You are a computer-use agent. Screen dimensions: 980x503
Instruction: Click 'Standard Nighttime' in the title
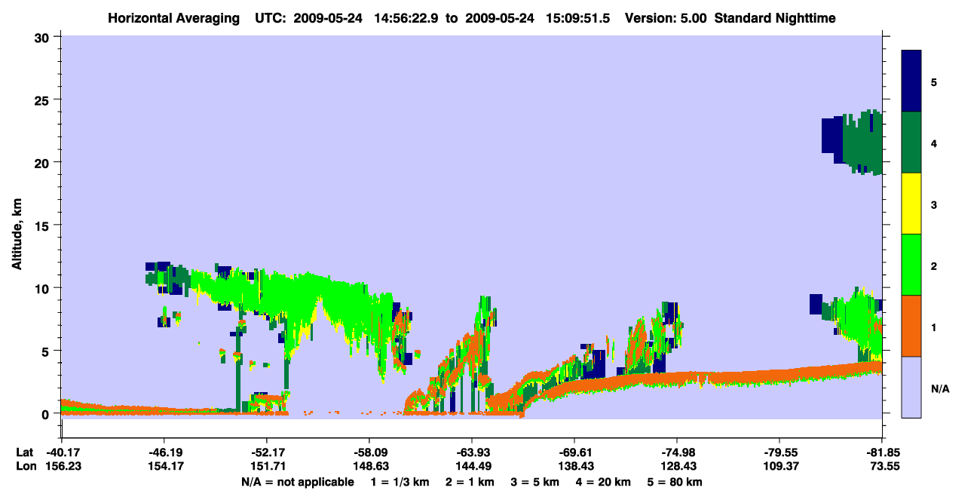[x=775, y=18]
